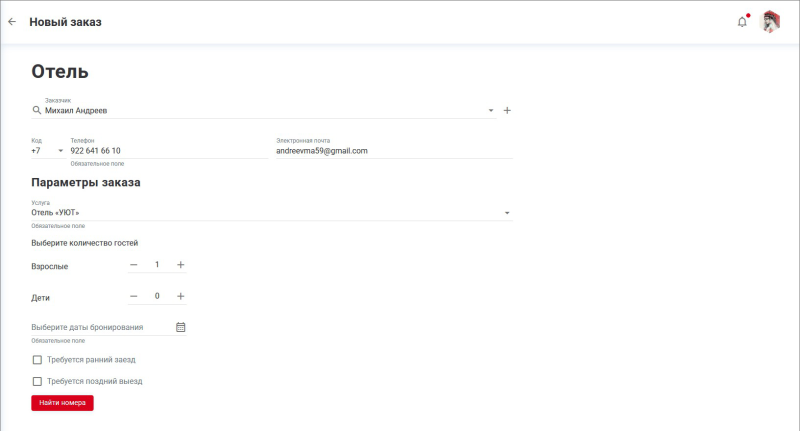800x431 pixels.
Task: Click the Электронная почта input field
Action: click(x=393, y=151)
